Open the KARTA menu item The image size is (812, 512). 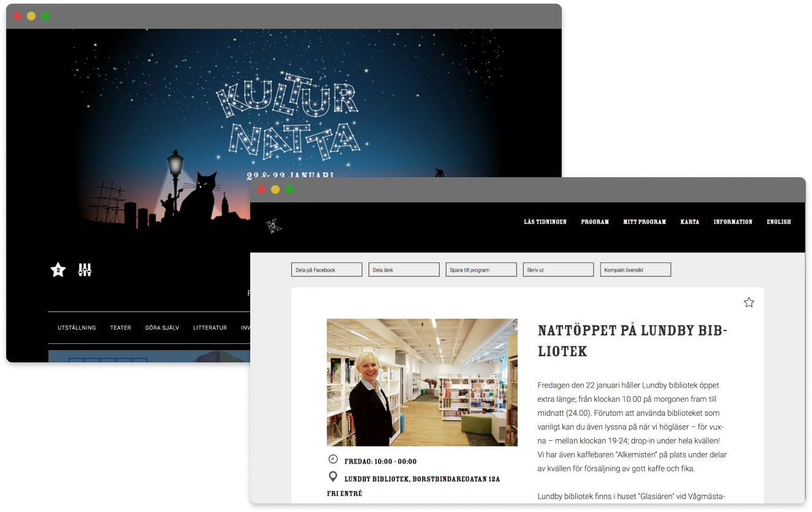click(690, 222)
